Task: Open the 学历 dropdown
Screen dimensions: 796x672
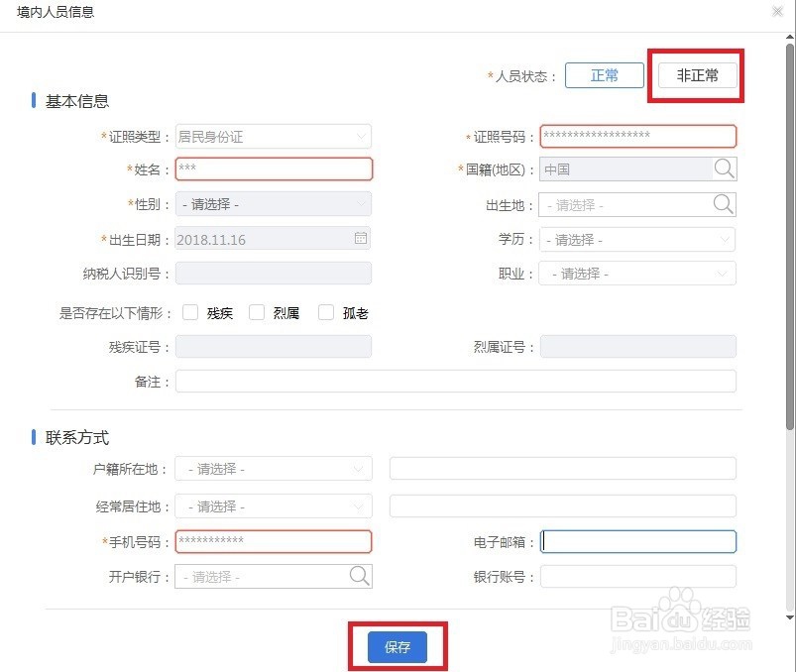Action: tap(637, 239)
